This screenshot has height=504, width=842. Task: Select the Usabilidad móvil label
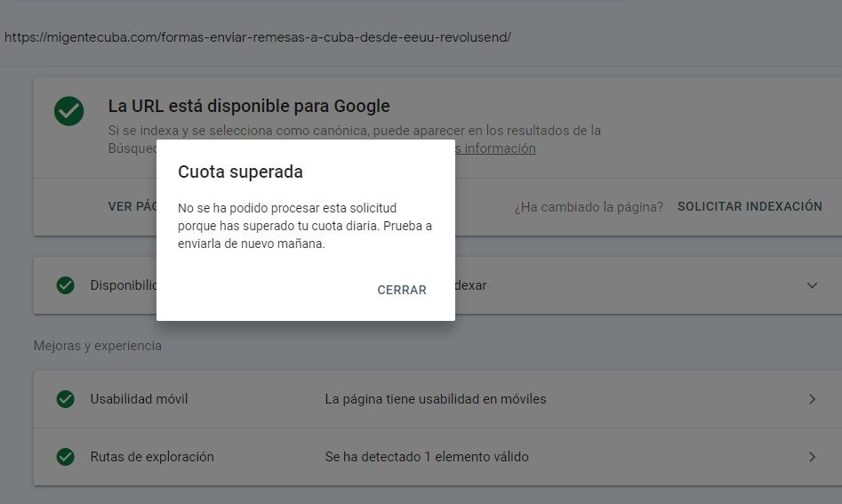pos(139,399)
